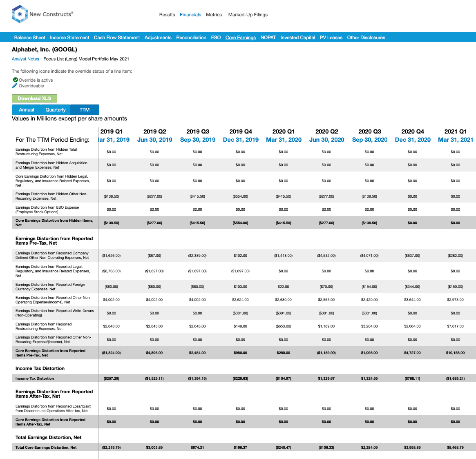Click Focus List (Long) Model Portfolio note text
The width and height of the screenshot is (476, 459).
[x=86, y=59]
